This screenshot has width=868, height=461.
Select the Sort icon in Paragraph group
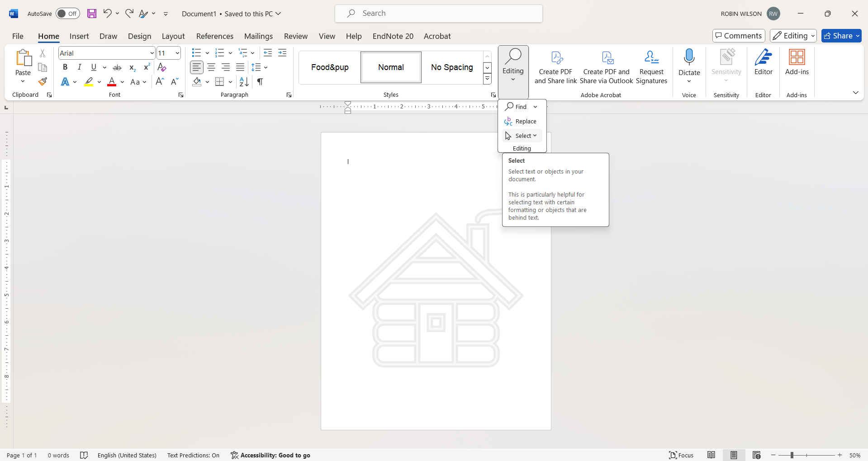click(x=243, y=82)
